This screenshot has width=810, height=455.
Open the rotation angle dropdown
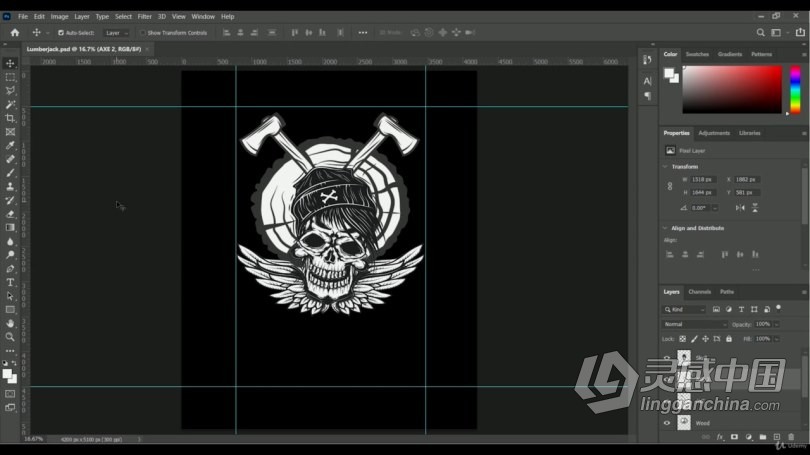(715, 208)
